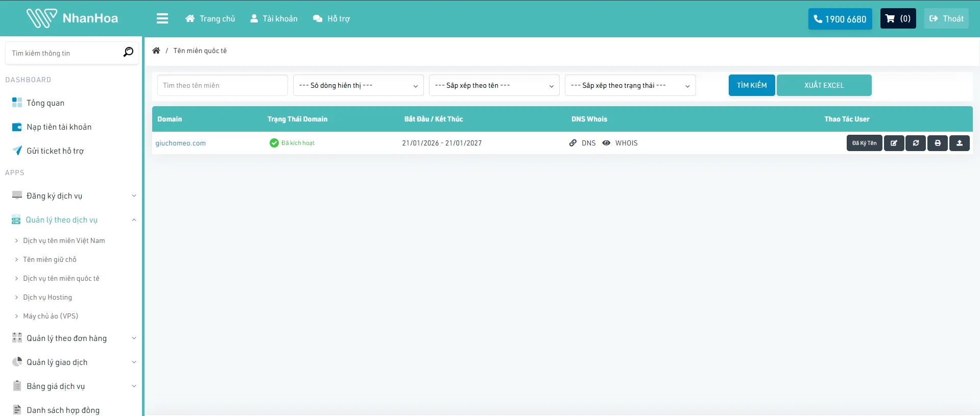Click the edit icon for giuchomeo.com

[x=894, y=143]
